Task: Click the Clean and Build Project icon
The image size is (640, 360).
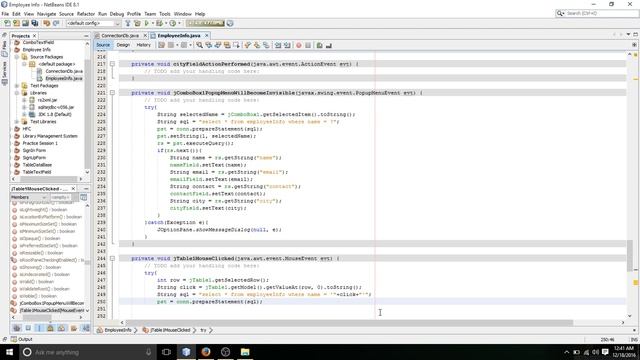Action: pos(137,23)
